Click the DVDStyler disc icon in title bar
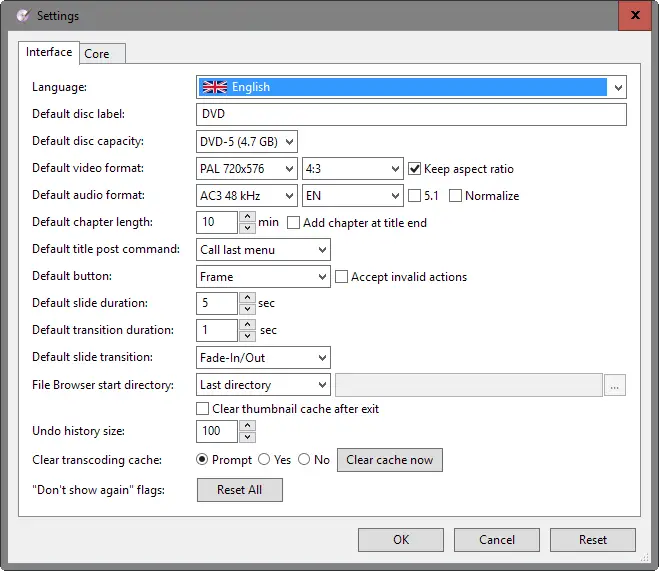Viewport: 659px width, 571px height. (x=23, y=16)
